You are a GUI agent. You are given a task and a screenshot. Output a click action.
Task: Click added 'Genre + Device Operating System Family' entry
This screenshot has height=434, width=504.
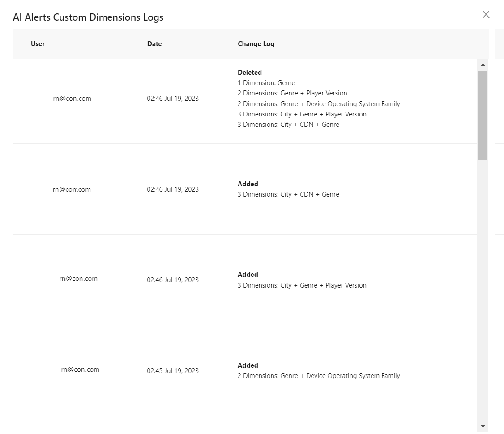pos(319,375)
